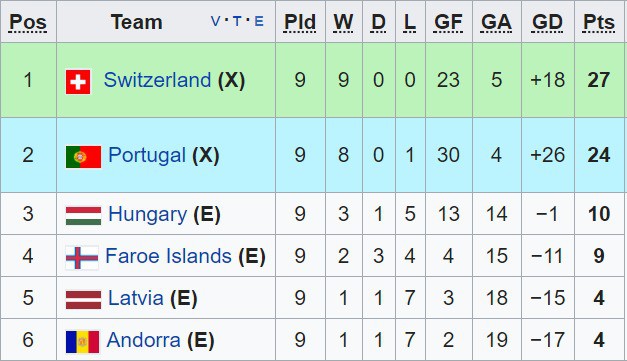
Task: Click the GF column header abbreviation
Action: 448,22
